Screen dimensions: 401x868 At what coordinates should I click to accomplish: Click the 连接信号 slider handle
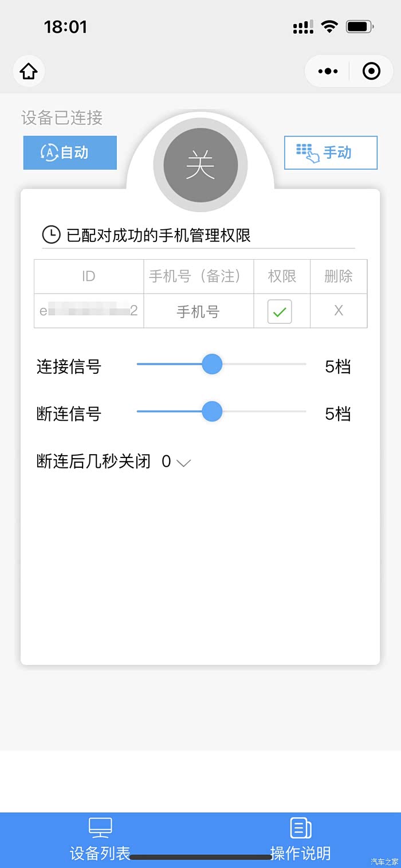(212, 364)
